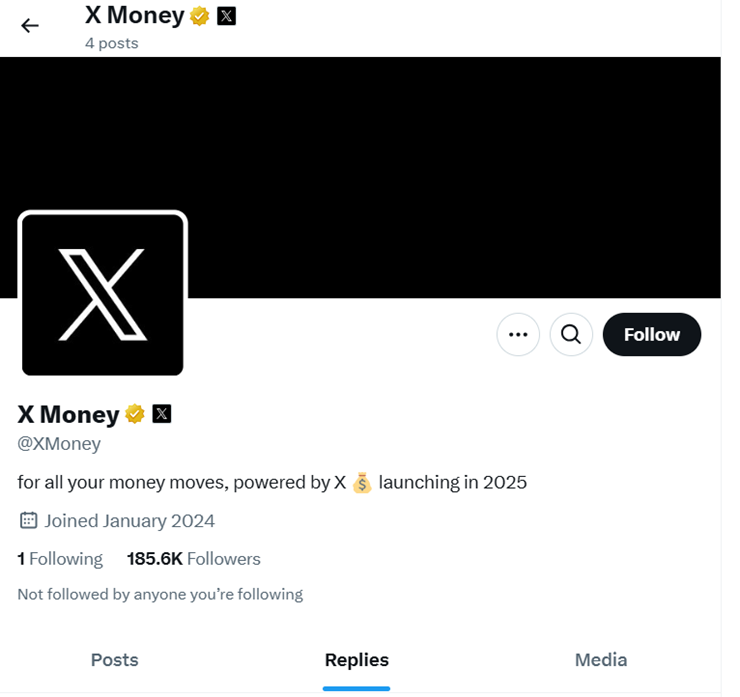Click the @XMoney handle text

pos(59,443)
